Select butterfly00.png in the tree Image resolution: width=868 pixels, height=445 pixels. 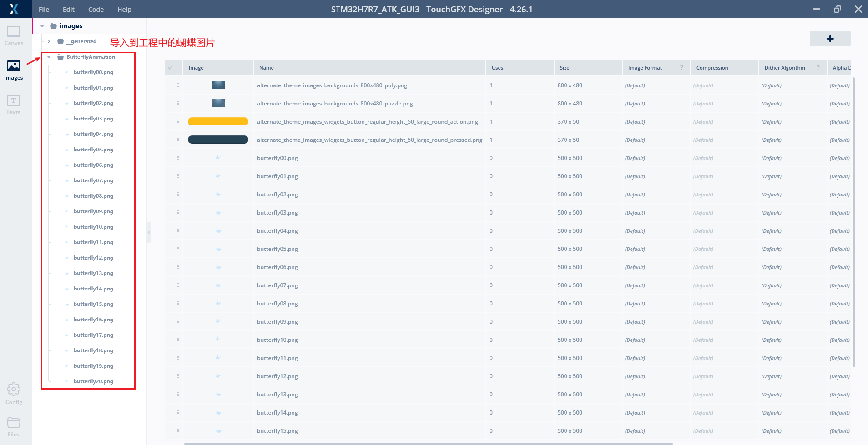[93, 72]
